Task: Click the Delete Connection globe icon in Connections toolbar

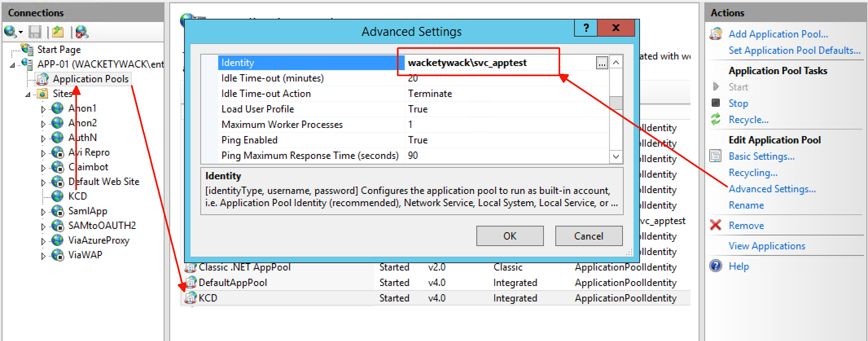Action: (x=81, y=32)
